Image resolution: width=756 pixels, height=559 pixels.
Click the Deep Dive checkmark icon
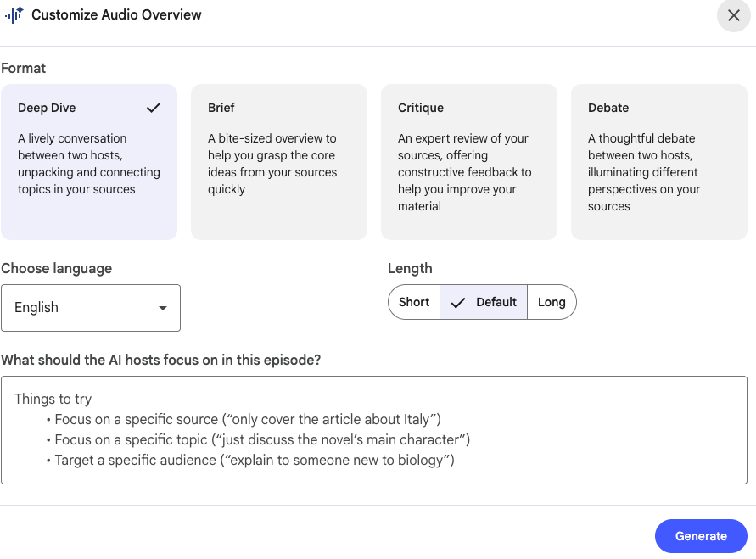(154, 108)
